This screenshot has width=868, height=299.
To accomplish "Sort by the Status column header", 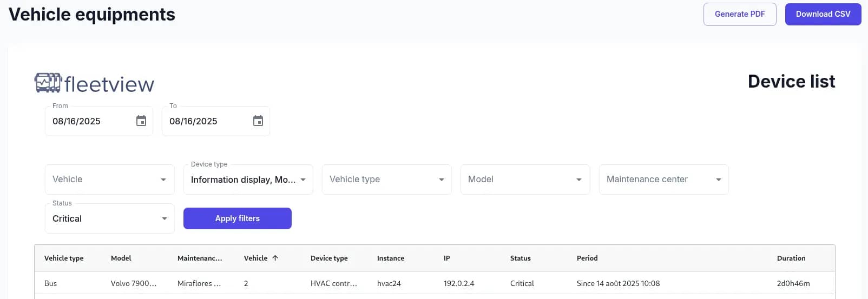I will [x=521, y=258].
